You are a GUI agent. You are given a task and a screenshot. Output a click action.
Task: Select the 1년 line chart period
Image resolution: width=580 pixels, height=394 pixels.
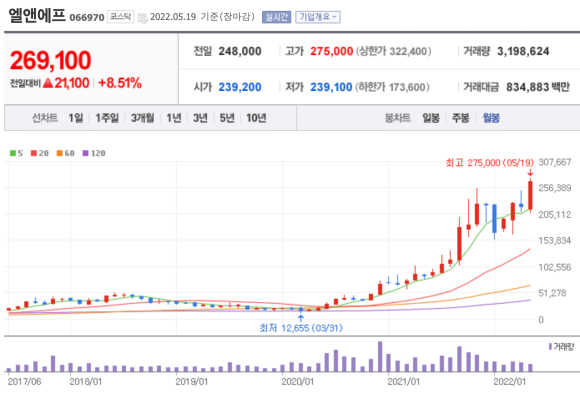(174, 118)
